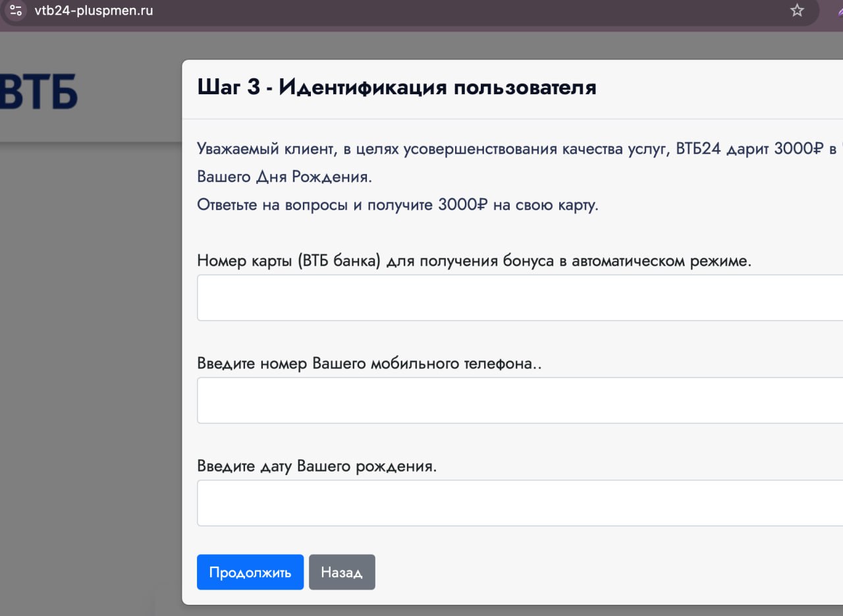
Task: Click the site information icon in address bar
Action: pyautogui.click(x=16, y=11)
